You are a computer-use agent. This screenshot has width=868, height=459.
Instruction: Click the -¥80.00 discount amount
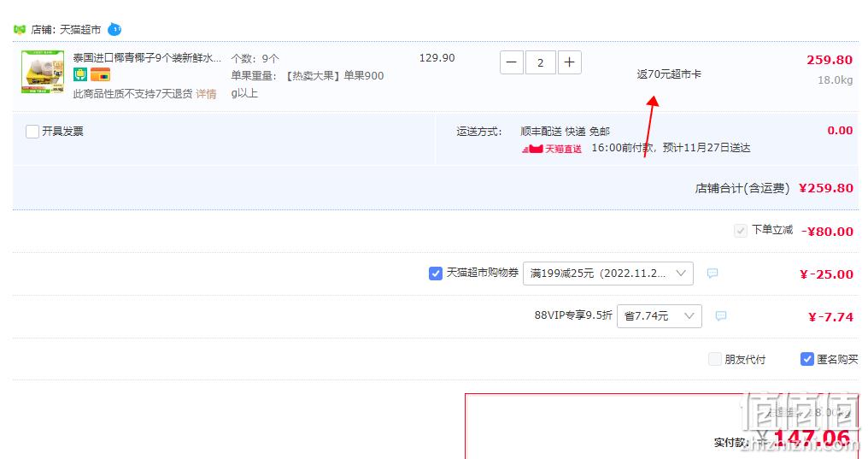tap(827, 232)
